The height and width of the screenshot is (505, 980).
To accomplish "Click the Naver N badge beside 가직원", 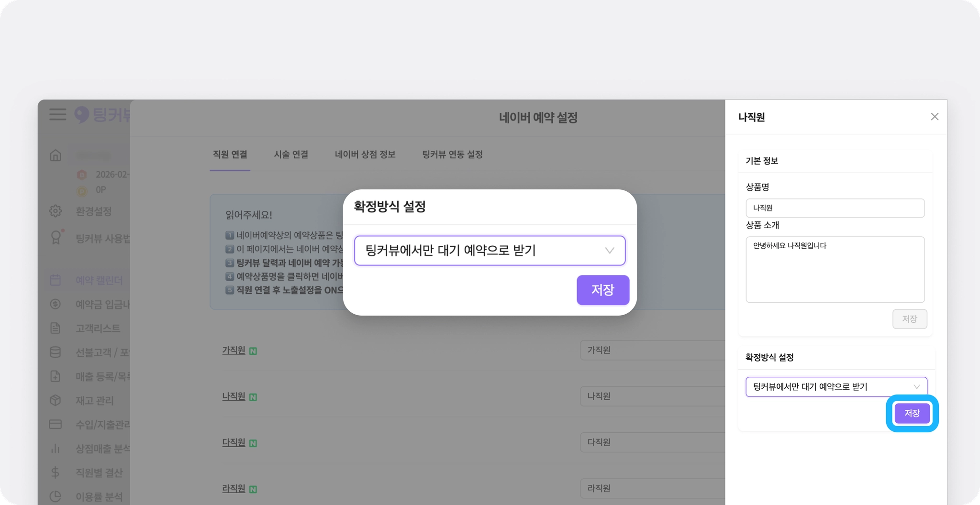I will click(x=253, y=351).
